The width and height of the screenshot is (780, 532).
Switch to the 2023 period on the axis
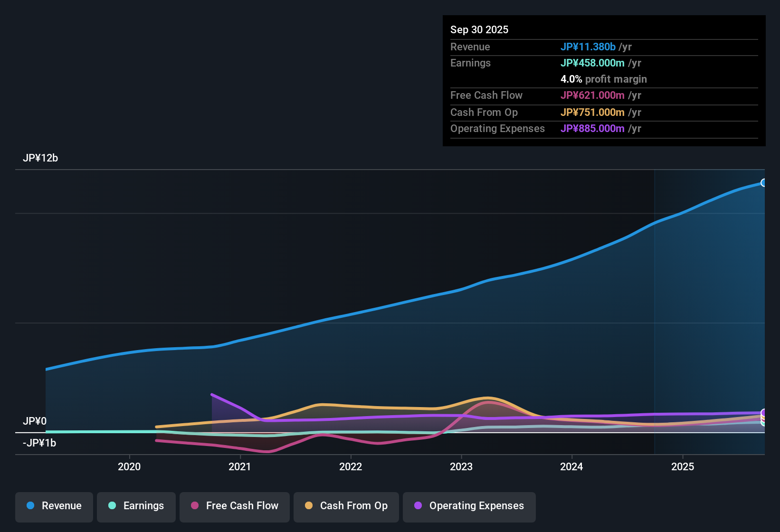462,467
